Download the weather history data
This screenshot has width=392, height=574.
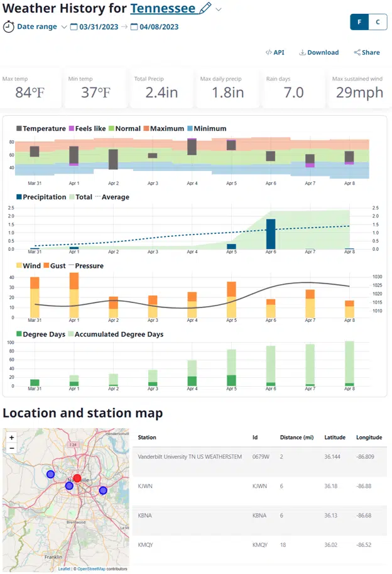click(318, 52)
